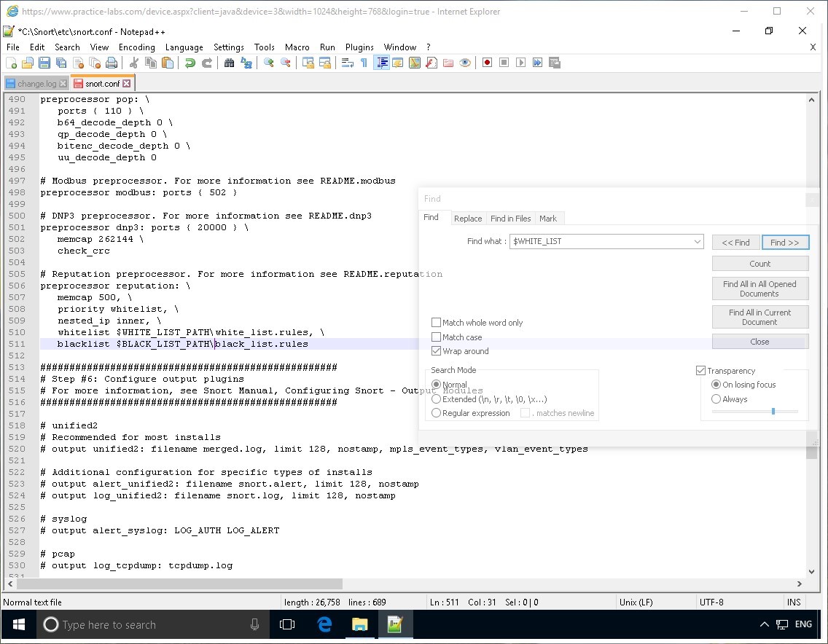The height and width of the screenshot is (644, 828).
Task: Save the file using the toolbar Save icon
Action: (x=44, y=63)
